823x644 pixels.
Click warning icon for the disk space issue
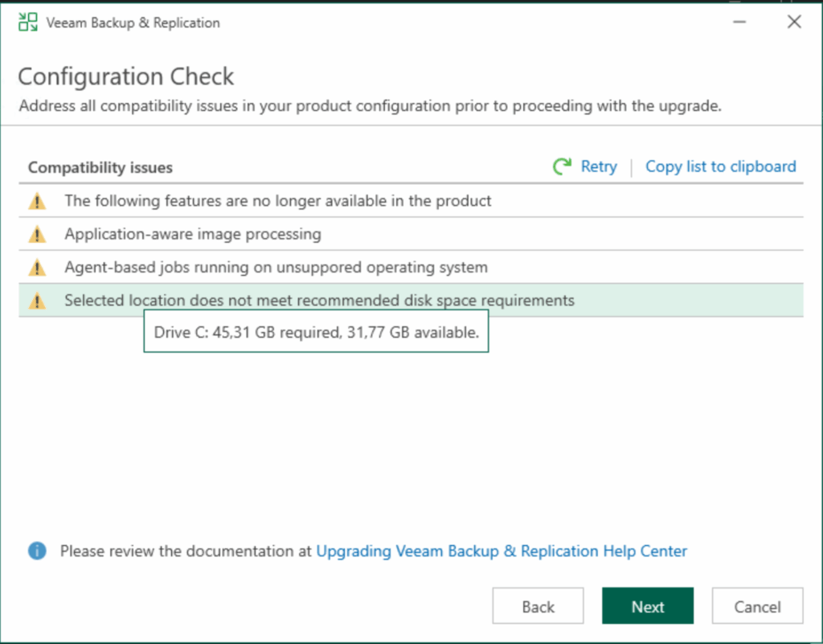pyautogui.click(x=37, y=301)
